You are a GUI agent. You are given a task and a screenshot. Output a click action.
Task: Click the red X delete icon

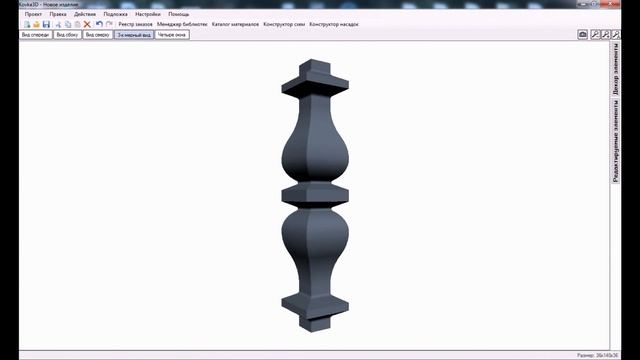[87, 24]
